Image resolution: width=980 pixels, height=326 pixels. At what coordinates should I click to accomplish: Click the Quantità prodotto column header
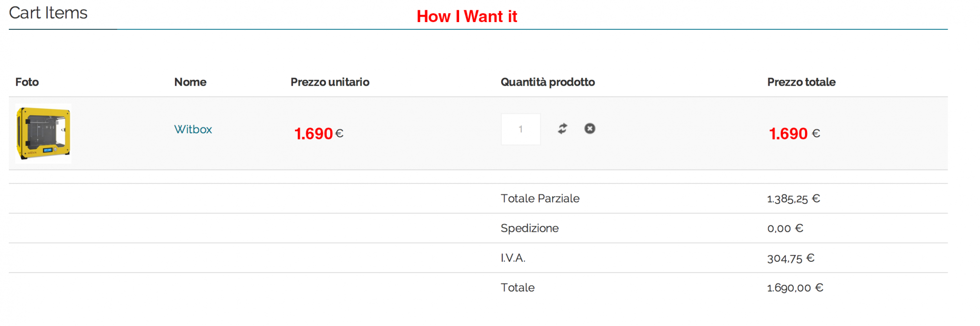[547, 82]
